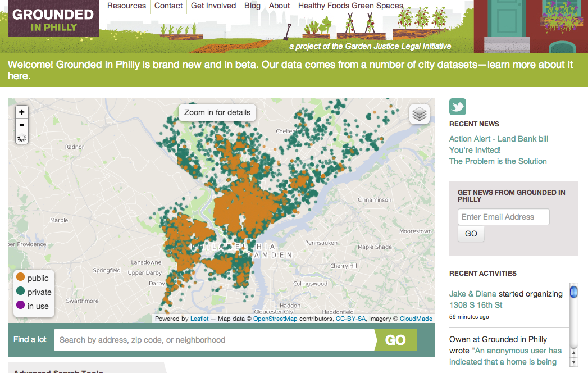Screen dimensions: 588x373
Task: Click the green private legend dot
Action: [21, 291]
